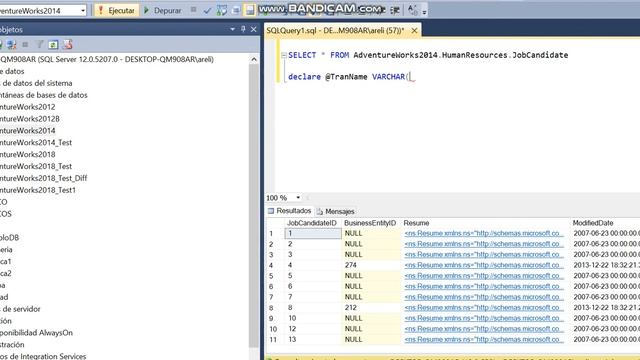Select BusinessEntityID cell with value 274
Viewport: 640px width, 360px height.
click(x=371, y=265)
